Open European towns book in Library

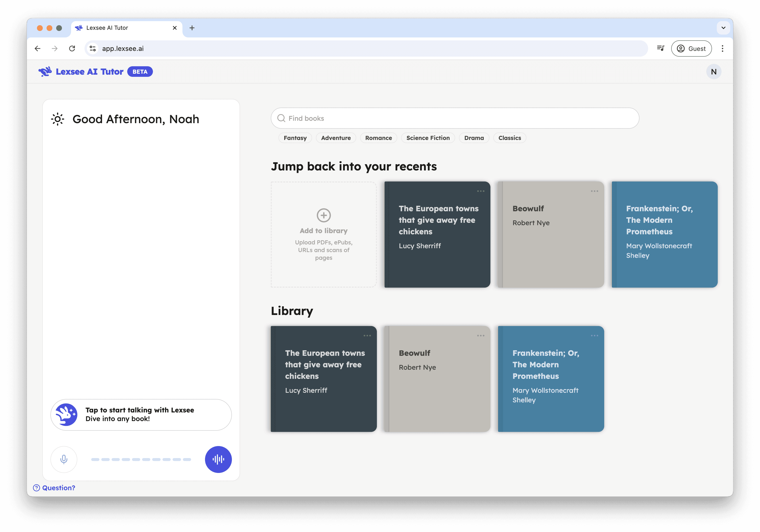323,379
